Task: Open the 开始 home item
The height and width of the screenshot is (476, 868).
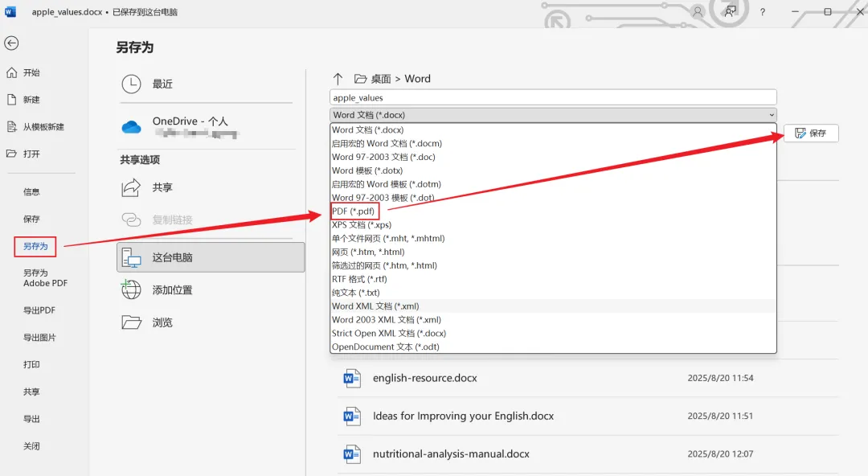Action: pos(23,72)
